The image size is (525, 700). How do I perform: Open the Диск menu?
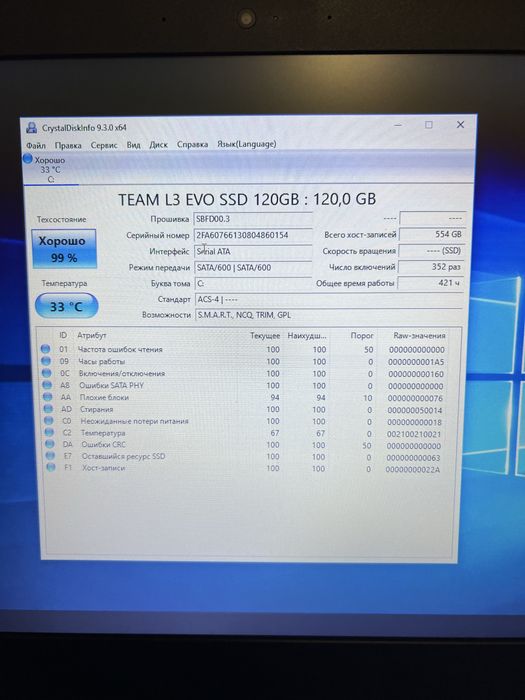[158, 145]
